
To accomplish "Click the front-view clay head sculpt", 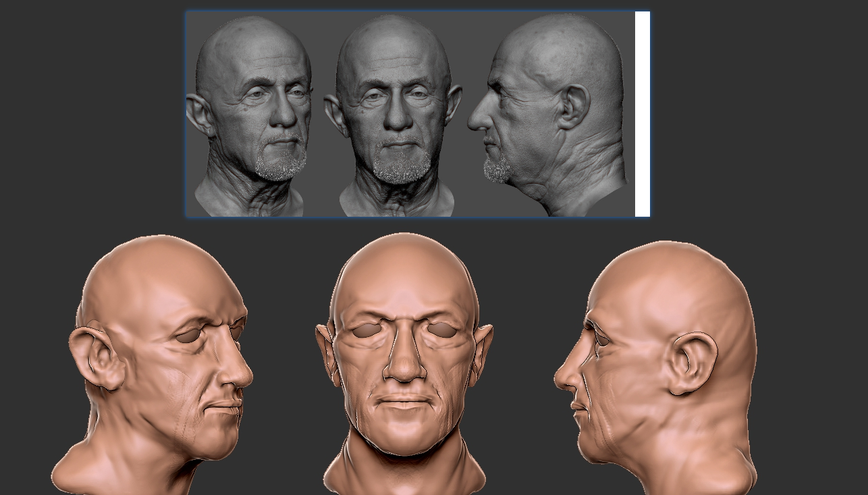I will coord(404,364).
